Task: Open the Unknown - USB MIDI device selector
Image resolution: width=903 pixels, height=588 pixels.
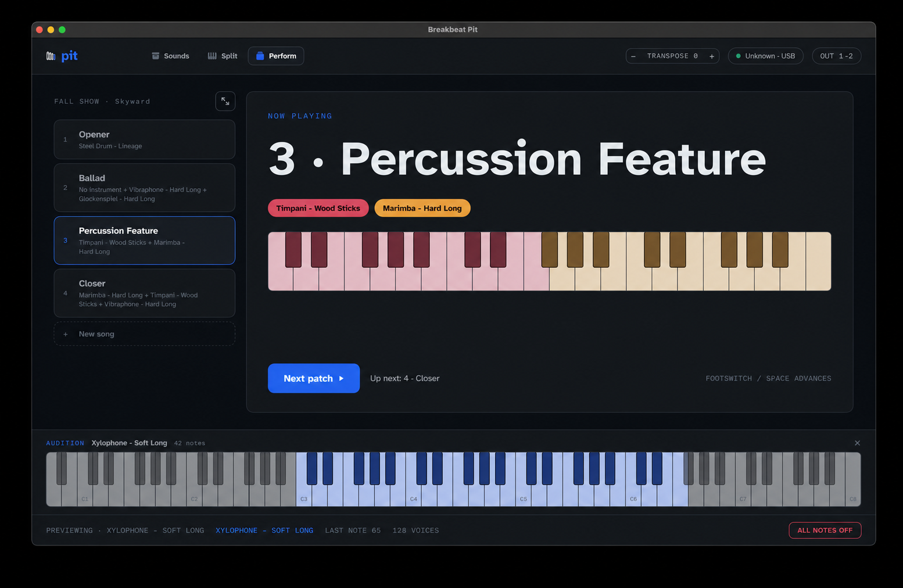Action: point(765,56)
